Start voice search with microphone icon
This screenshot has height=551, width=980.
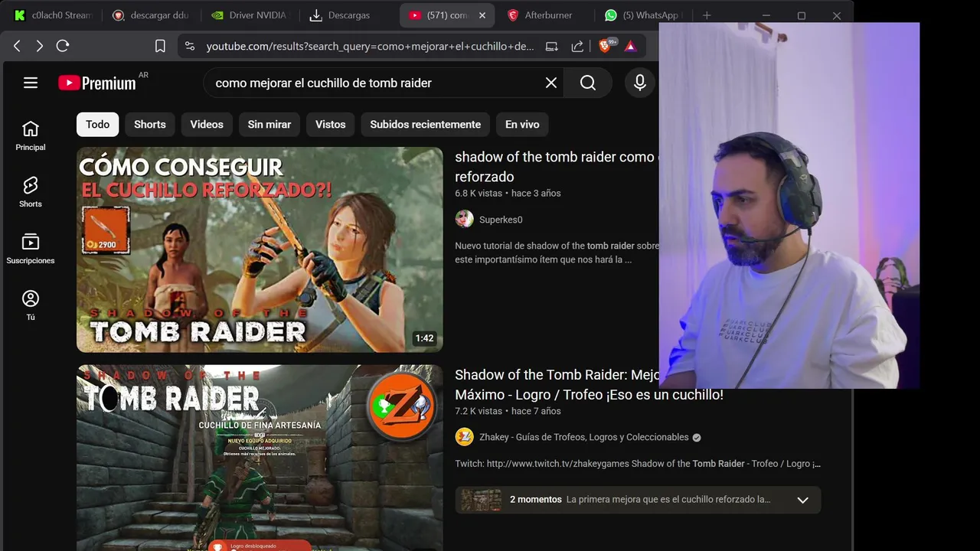640,83
